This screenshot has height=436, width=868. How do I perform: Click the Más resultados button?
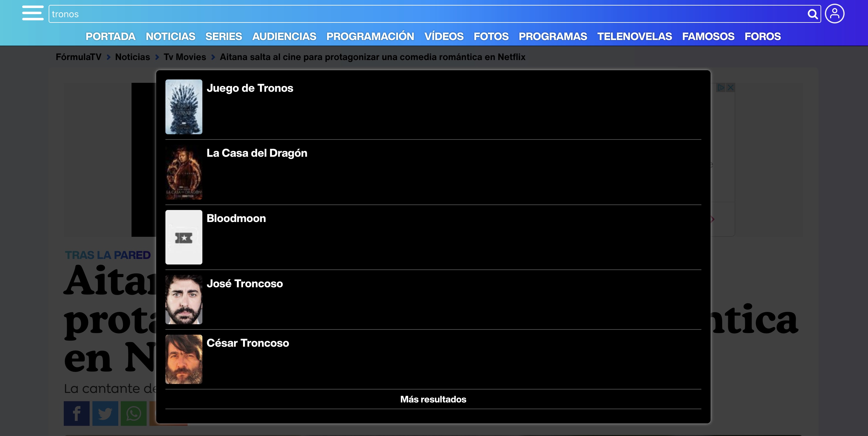tap(433, 399)
